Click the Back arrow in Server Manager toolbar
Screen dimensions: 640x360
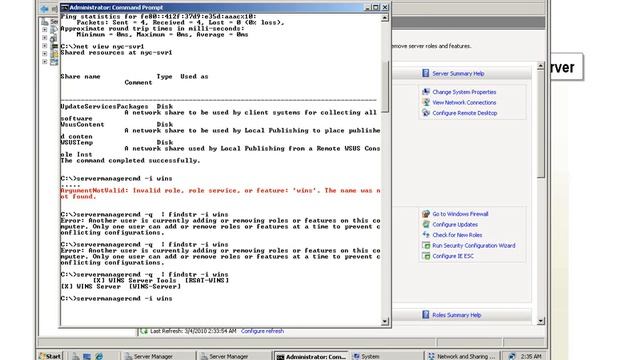pos(44,8)
